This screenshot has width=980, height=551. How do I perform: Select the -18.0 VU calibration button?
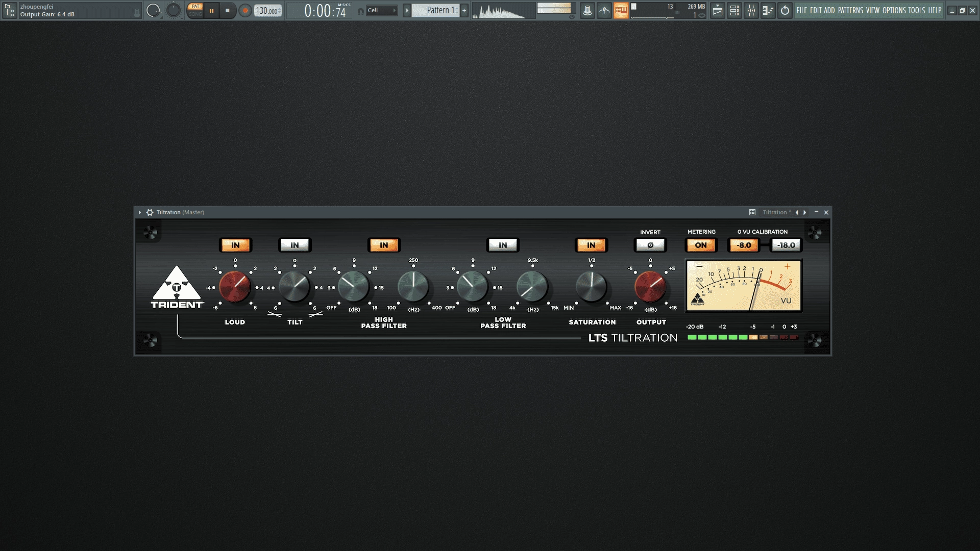point(786,245)
